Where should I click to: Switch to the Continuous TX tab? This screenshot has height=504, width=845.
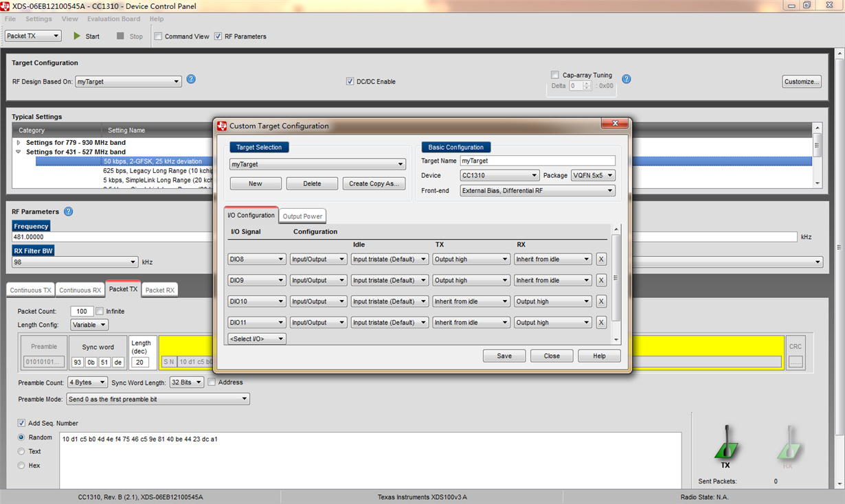(x=30, y=290)
